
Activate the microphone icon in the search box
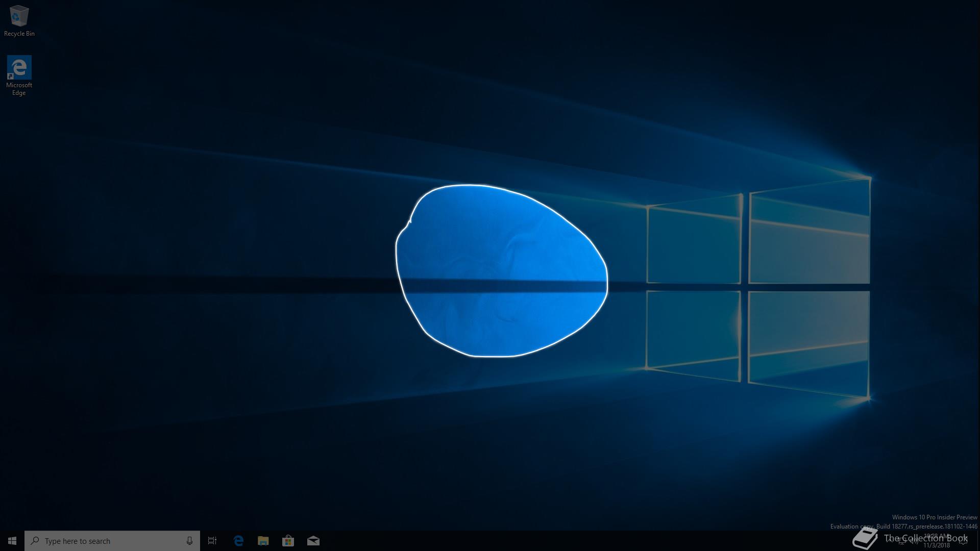189,541
